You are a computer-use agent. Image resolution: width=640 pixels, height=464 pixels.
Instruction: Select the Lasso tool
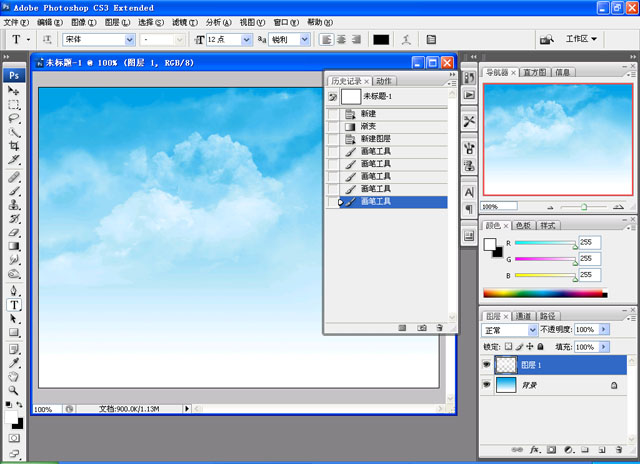coord(13,118)
